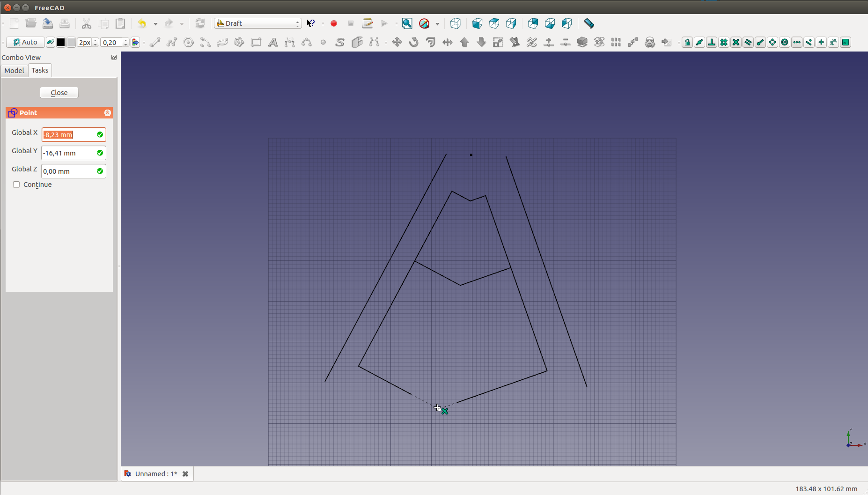Open the Draft workbench dropdown
The height and width of the screenshot is (495, 868).
coord(257,23)
